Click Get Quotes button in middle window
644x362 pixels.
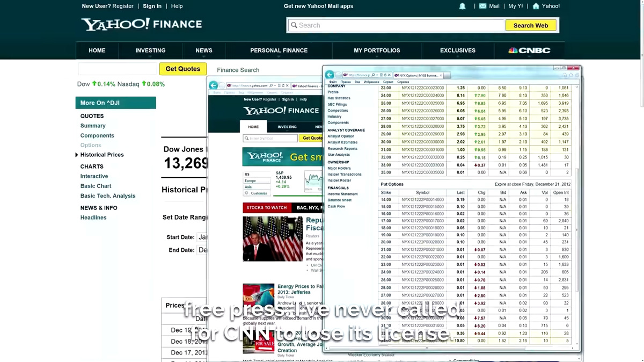tap(311, 138)
